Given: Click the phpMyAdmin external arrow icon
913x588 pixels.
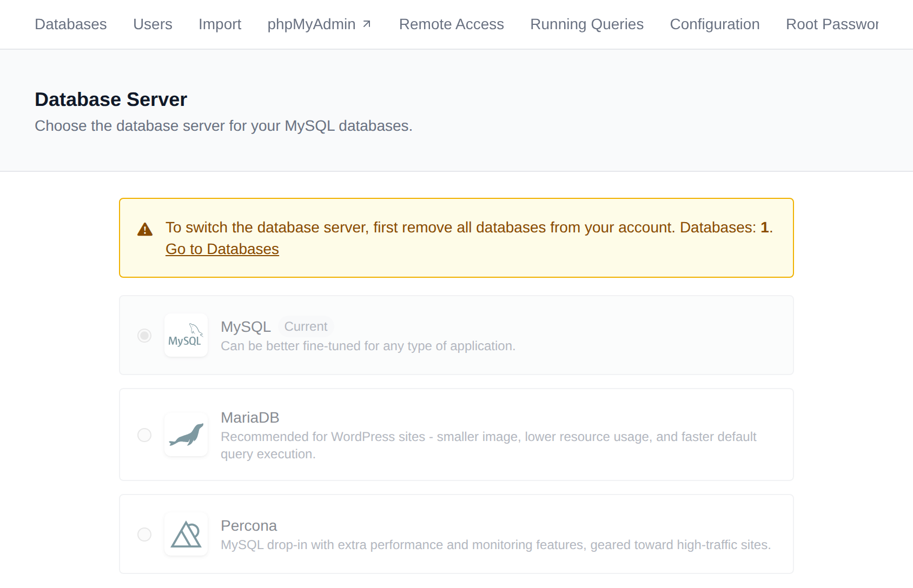Looking at the screenshot, I should (x=367, y=24).
